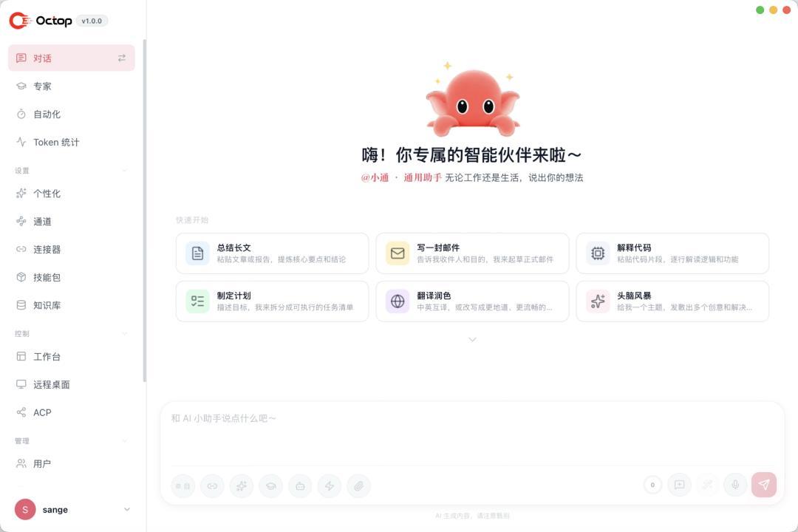Go to the 自动化 automation page
Viewport: 798px width, 532px height.
[x=71, y=114]
